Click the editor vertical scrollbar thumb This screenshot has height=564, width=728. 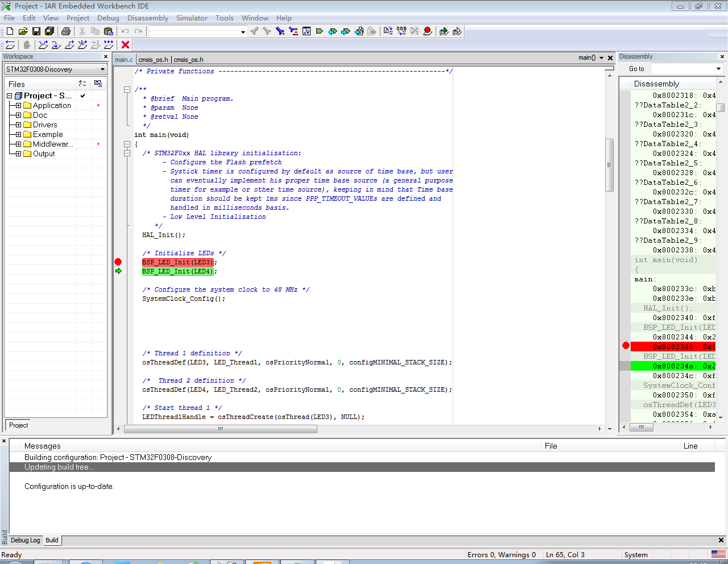[609, 165]
